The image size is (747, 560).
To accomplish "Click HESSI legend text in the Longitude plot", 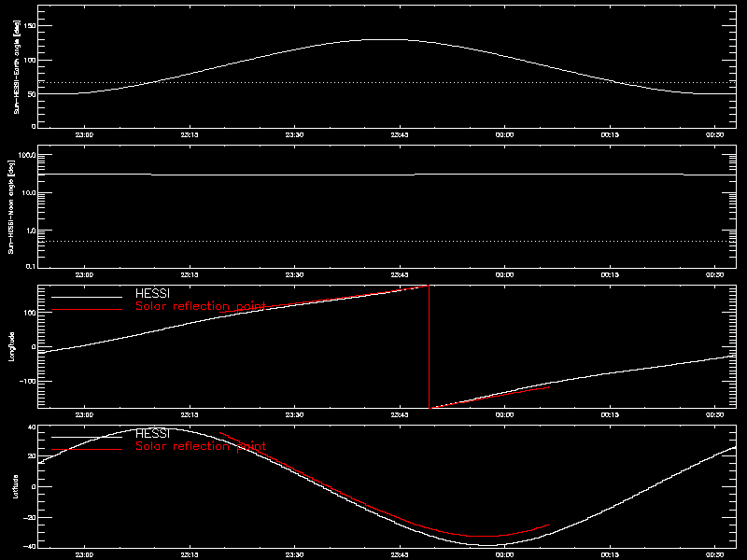I will coord(152,293).
